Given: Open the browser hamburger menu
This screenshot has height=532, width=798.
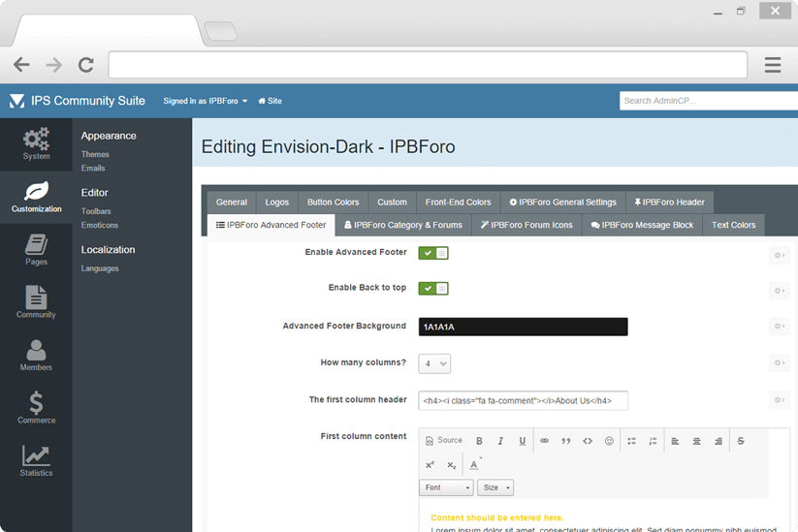Looking at the screenshot, I should (773, 65).
